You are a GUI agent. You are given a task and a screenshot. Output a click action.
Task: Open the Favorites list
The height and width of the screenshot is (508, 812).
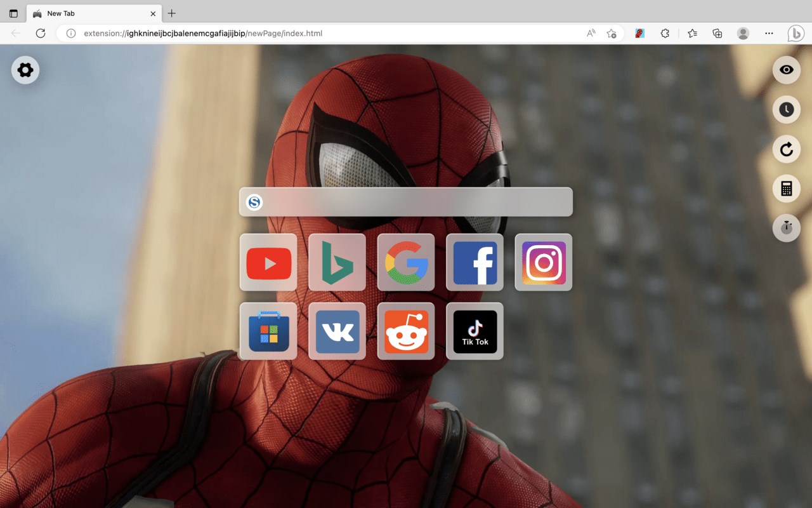692,33
